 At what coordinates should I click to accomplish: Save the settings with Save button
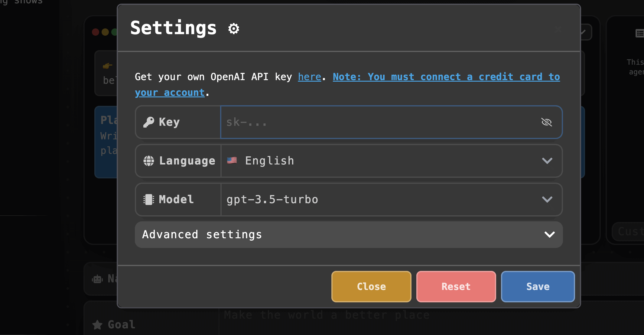tap(538, 287)
